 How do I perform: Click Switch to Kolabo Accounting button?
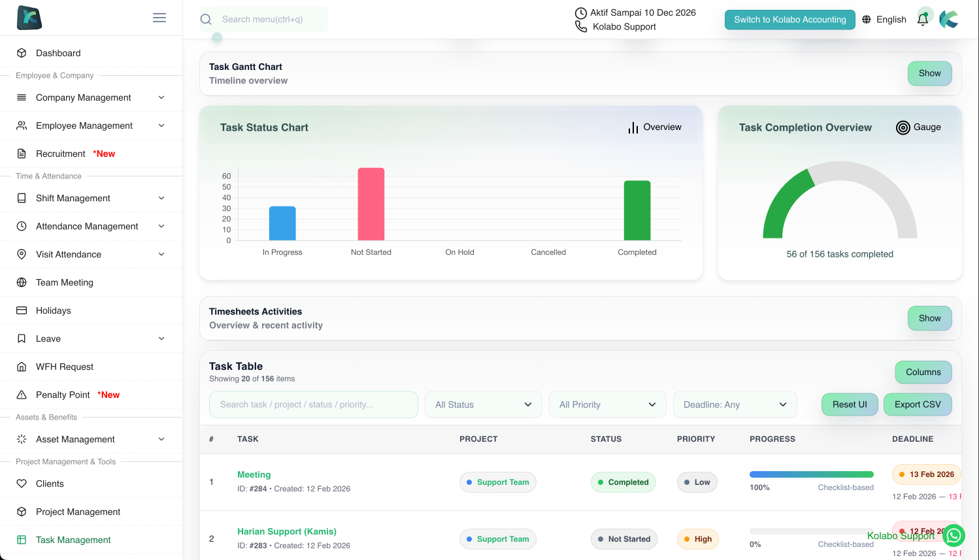click(789, 20)
